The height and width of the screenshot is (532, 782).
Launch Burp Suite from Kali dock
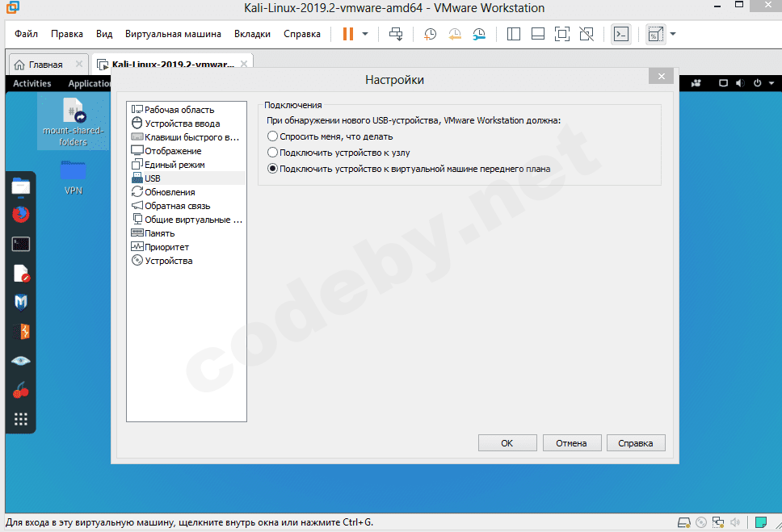pos(20,332)
